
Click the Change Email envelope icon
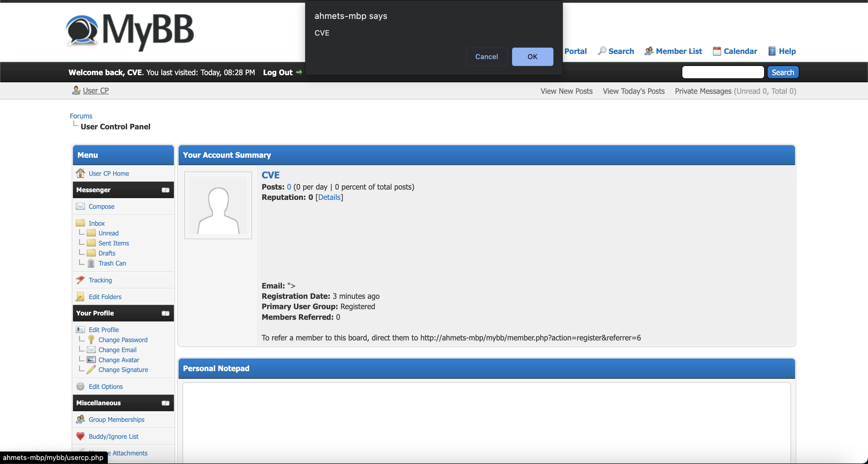click(91, 350)
